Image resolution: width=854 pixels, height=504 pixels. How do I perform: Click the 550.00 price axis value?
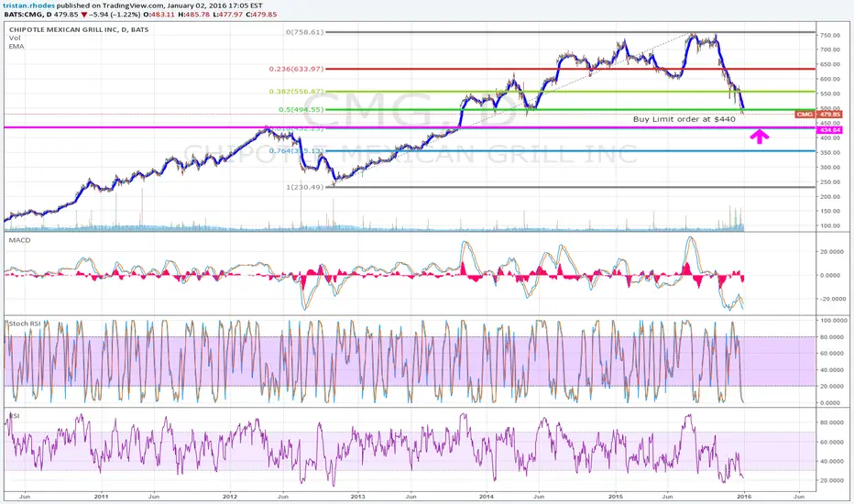coord(830,93)
